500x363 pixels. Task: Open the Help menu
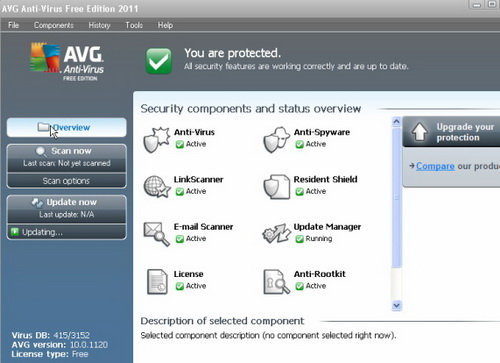[x=165, y=25]
